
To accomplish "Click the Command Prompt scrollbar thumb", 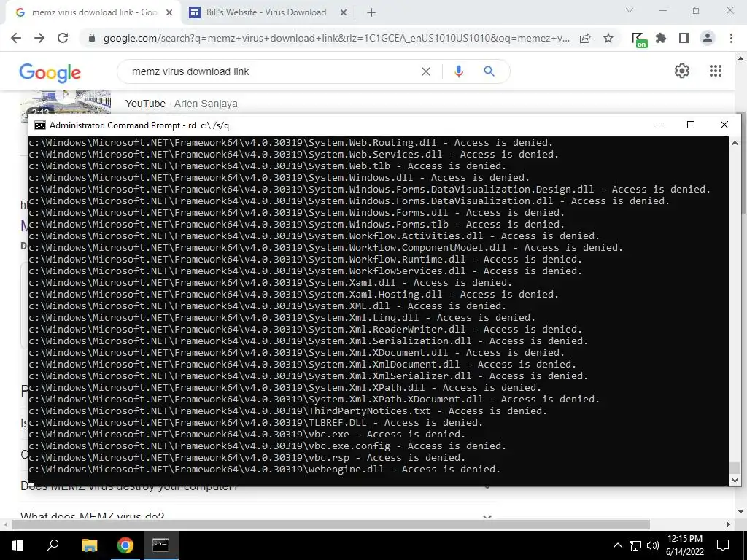I will point(735,467).
